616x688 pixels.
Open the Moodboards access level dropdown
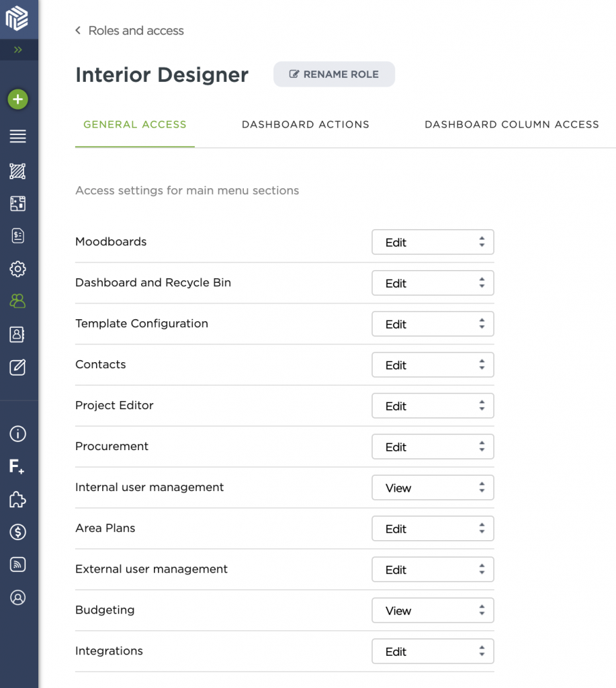[x=433, y=242]
